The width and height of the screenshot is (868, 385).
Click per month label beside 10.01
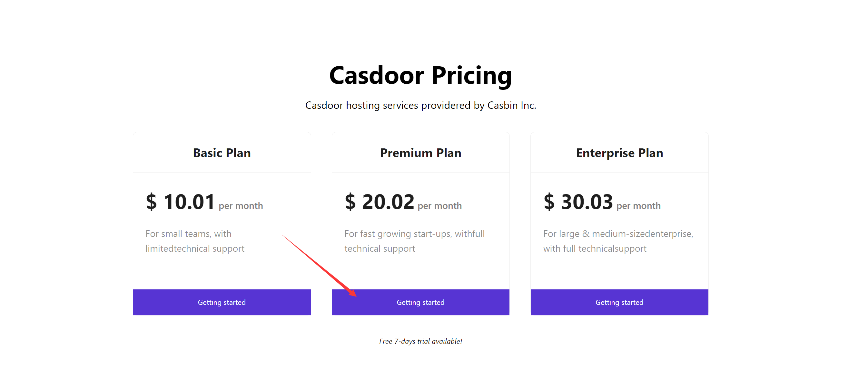241,206
